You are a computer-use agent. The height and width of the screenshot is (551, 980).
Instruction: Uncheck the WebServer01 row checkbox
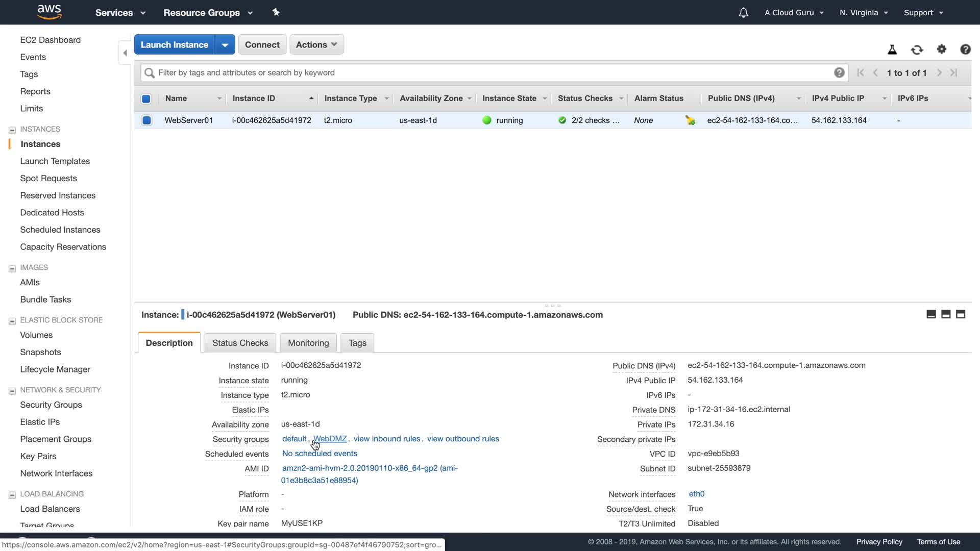[x=146, y=120]
